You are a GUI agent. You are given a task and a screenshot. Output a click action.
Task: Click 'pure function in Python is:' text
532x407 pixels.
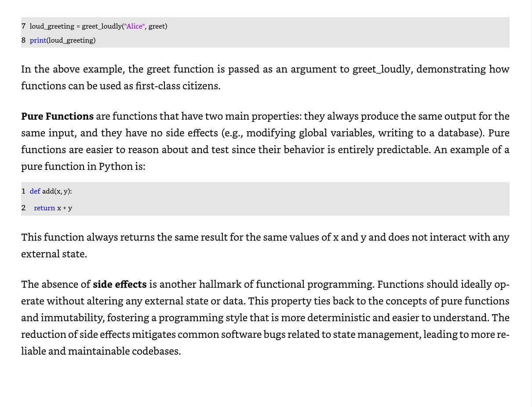[x=83, y=166]
